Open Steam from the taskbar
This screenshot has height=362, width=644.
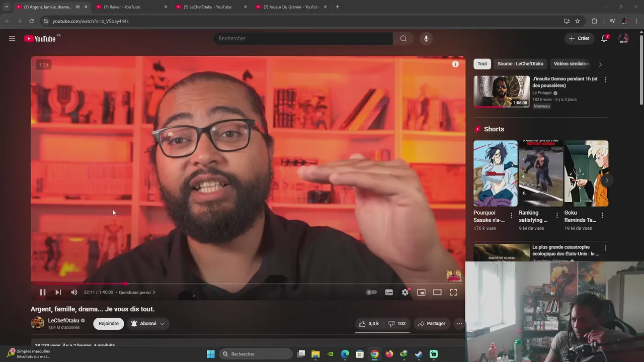coord(419,354)
